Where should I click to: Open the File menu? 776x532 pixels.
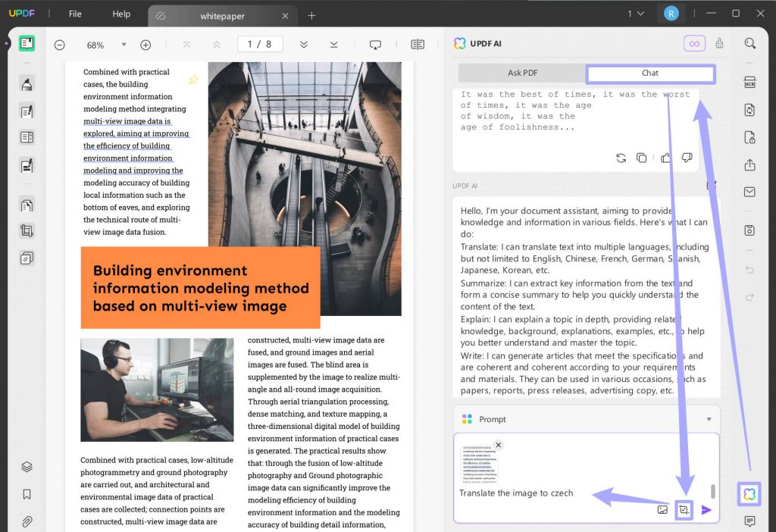75,14
